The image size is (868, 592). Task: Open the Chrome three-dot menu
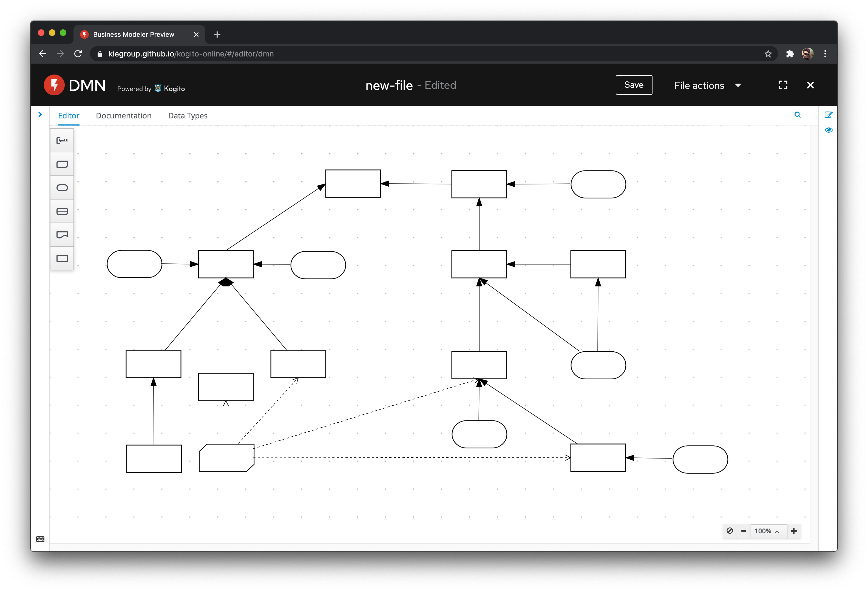825,54
